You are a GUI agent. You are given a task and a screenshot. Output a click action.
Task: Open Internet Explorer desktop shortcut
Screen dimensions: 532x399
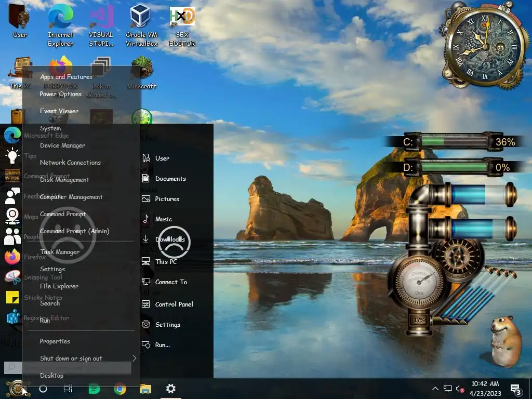(60, 25)
